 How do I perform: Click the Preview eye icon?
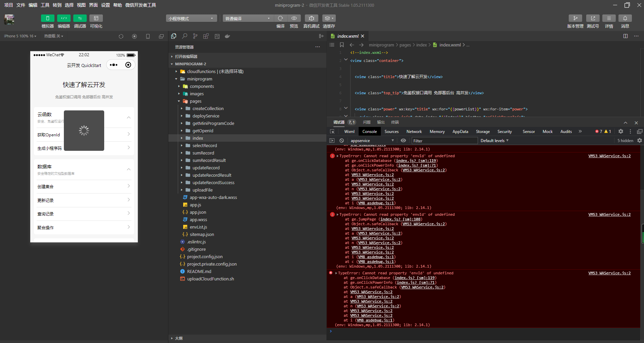[294, 18]
